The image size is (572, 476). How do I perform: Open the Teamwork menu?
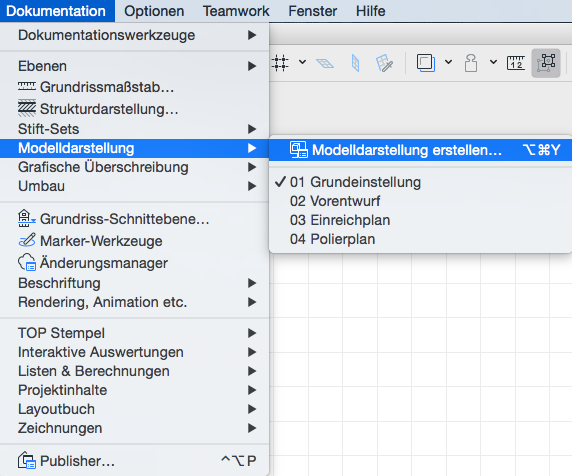point(236,11)
